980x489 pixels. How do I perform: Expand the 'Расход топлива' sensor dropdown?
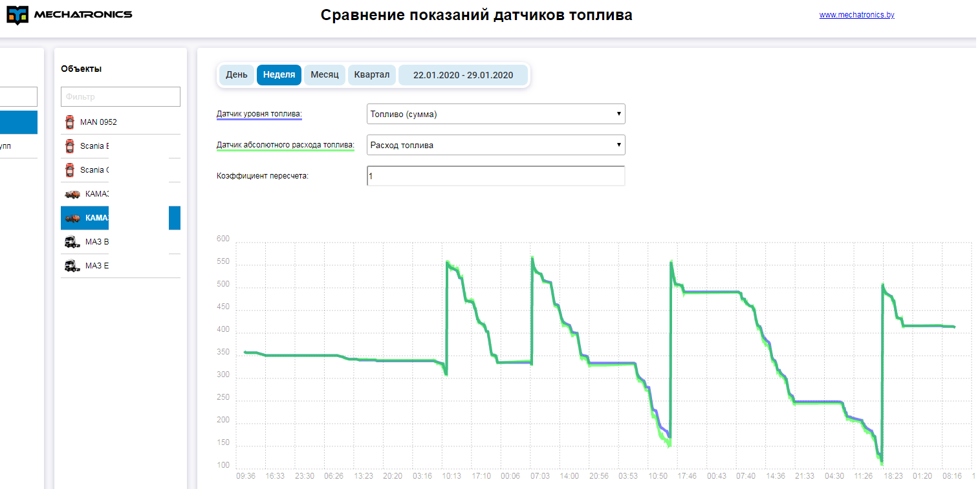tap(495, 146)
